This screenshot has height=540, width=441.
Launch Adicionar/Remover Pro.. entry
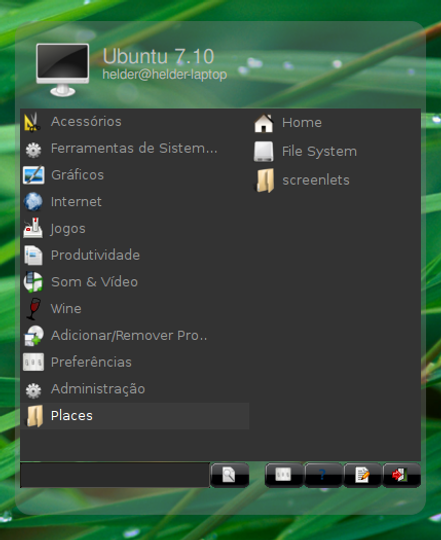click(x=135, y=335)
